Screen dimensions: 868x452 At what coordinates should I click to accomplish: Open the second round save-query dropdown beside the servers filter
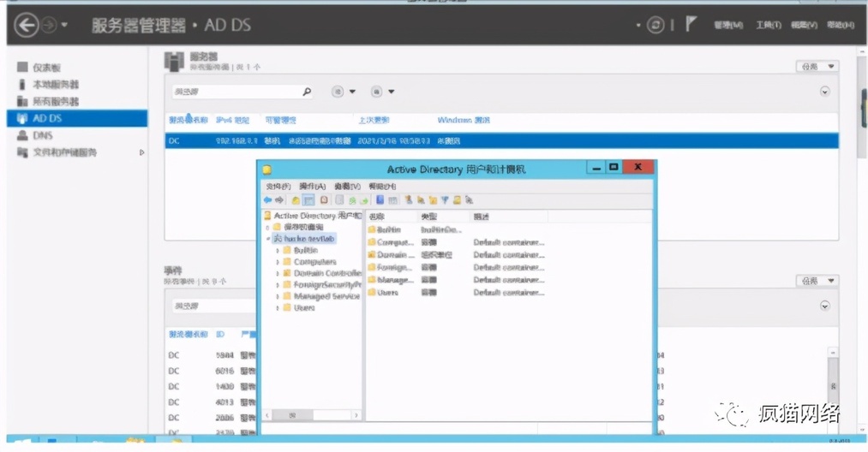(382, 92)
